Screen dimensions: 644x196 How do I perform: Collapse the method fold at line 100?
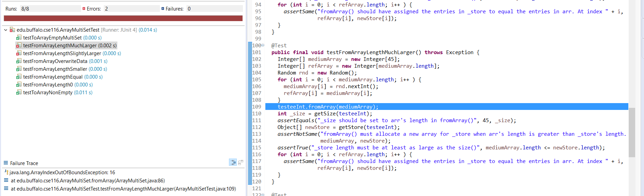263,45
